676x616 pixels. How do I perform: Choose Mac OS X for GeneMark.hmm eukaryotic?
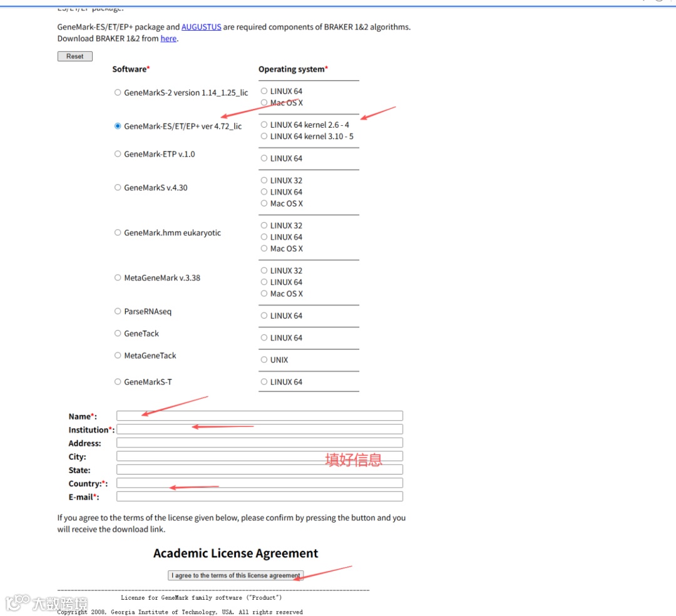coord(264,249)
